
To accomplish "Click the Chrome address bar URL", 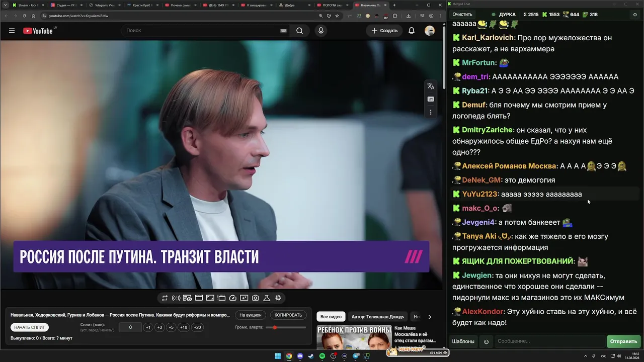I will [78, 16].
